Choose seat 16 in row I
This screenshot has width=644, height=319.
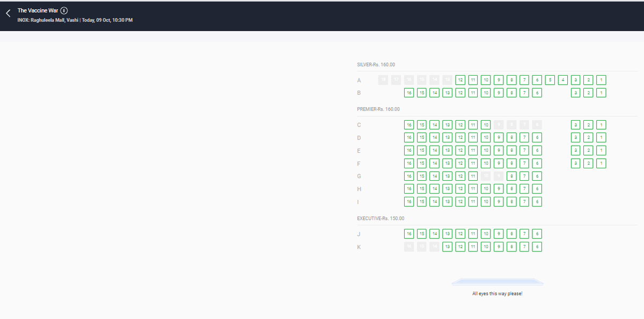pos(409,202)
